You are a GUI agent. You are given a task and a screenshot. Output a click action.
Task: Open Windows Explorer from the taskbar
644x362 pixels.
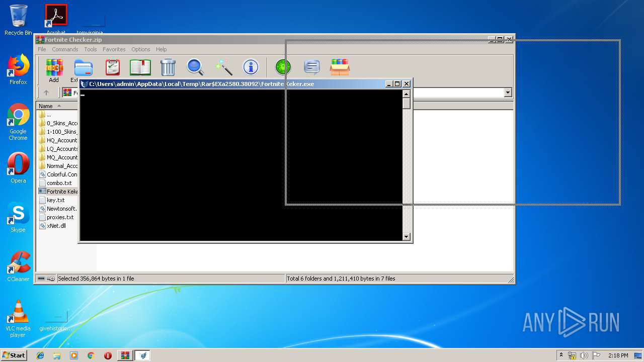point(57,355)
